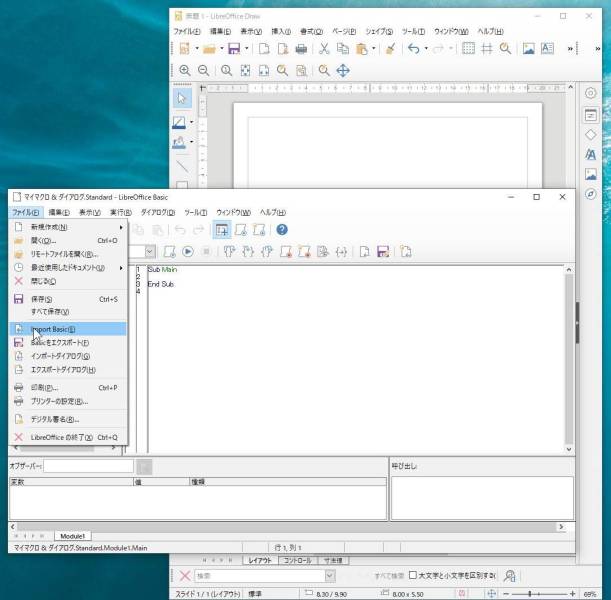This screenshot has height=600, width=611.
Task: Open Draw Paste dropdown arrow
Action: tap(373, 49)
